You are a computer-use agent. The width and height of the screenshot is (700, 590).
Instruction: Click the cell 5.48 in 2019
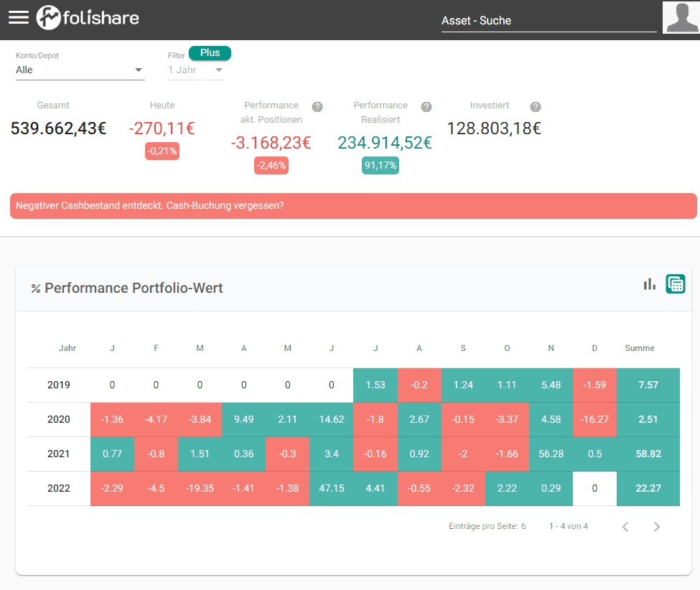coord(551,385)
